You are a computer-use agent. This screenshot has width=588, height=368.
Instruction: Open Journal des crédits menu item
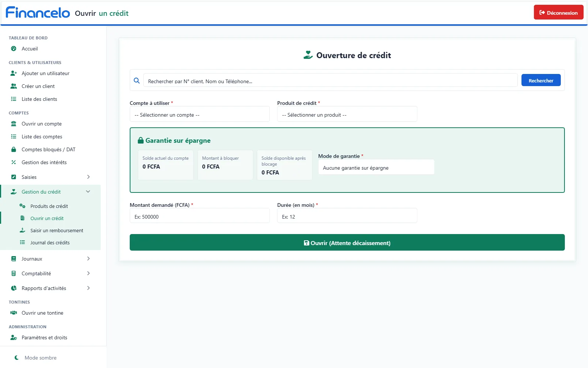point(50,243)
